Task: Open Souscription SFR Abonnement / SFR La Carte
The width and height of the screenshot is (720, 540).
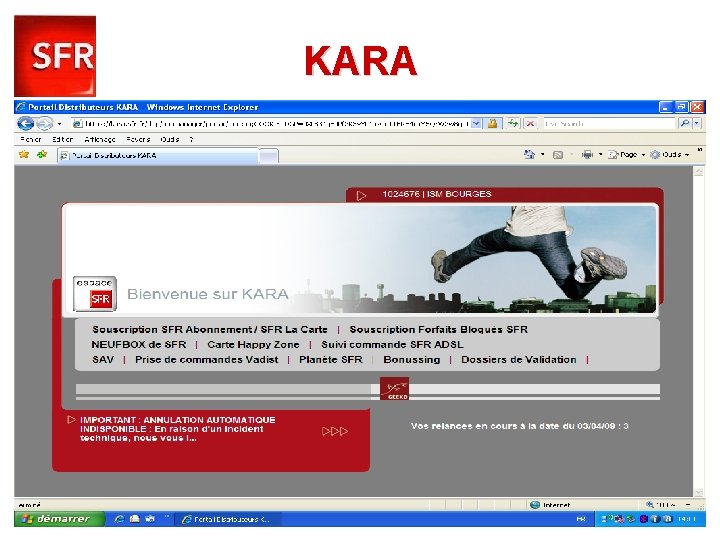Action: pos(210,329)
